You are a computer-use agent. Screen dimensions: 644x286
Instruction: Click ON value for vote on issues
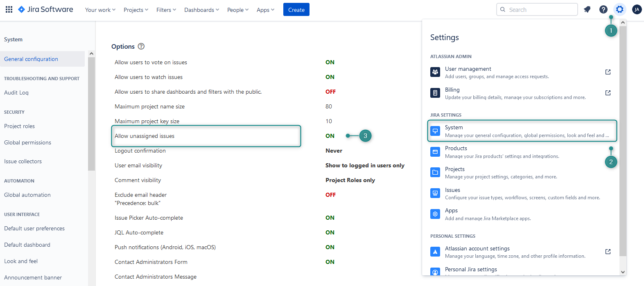(330, 62)
